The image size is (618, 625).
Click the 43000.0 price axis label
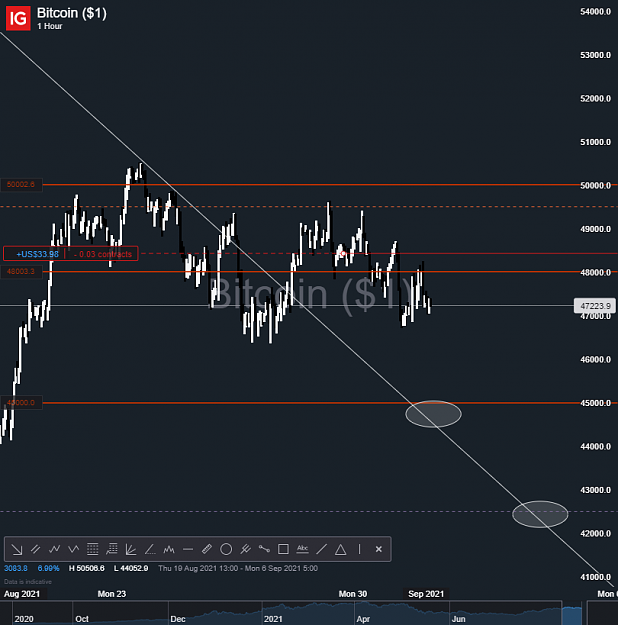595,490
